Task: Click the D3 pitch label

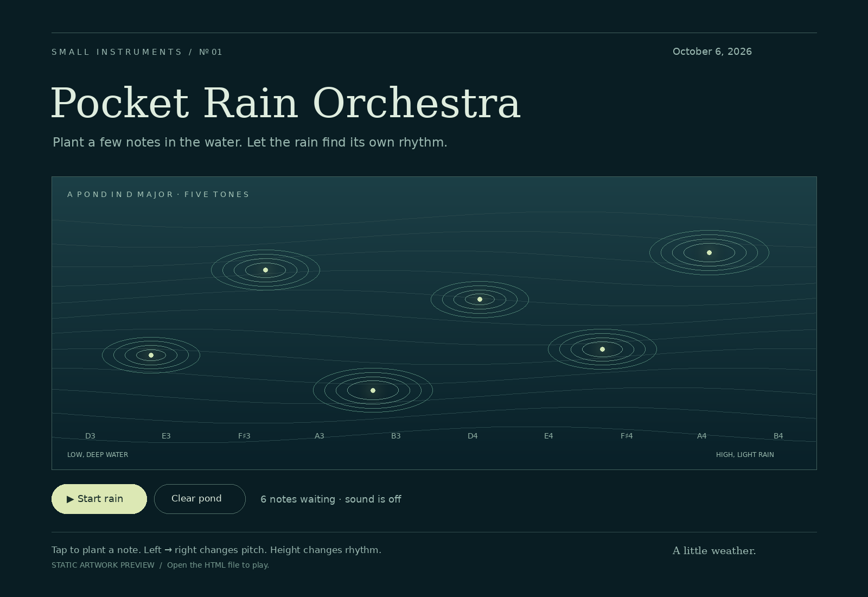Action: pos(90,436)
